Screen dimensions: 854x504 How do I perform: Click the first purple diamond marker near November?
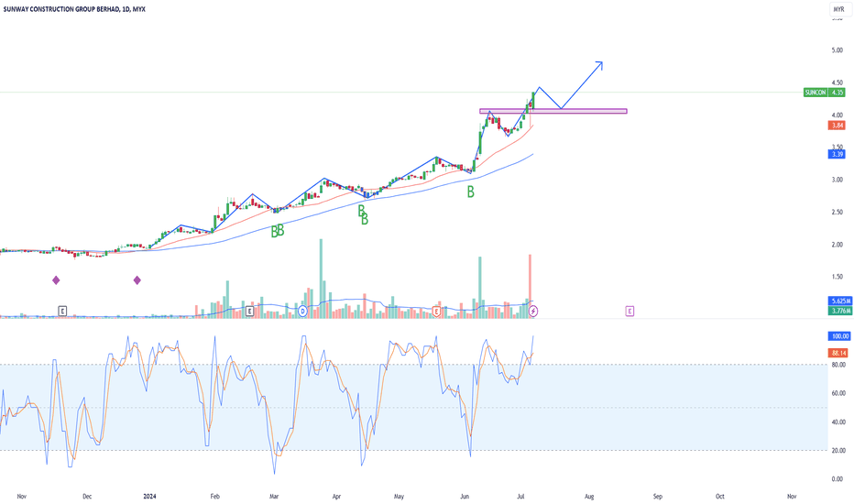click(x=56, y=280)
